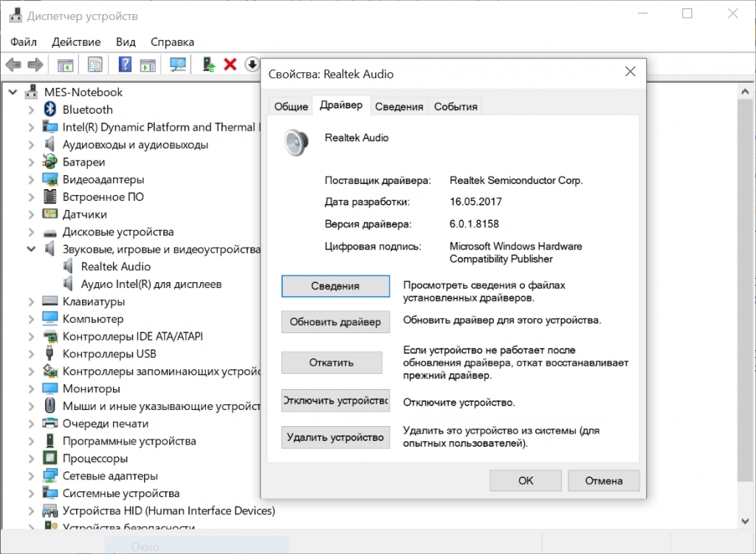756x554 pixels.
Task: Click the Видеоадаптеры display adapter icon
Action: [49, 179]
